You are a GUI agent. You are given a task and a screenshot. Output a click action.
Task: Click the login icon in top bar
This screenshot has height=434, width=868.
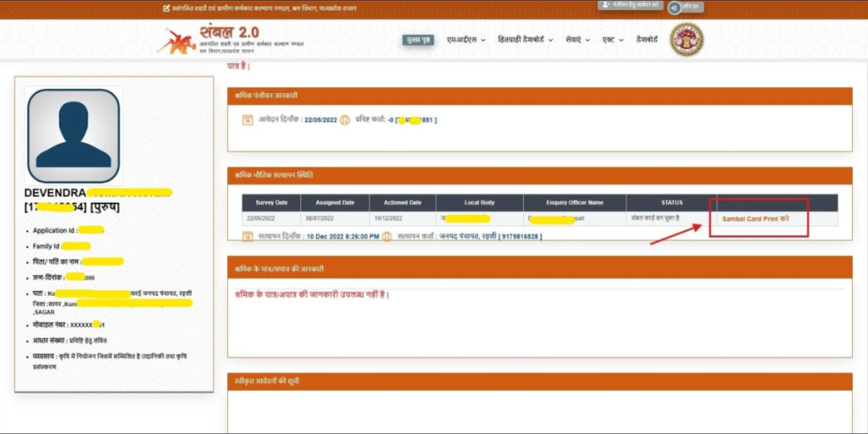[x=674, y=7]
